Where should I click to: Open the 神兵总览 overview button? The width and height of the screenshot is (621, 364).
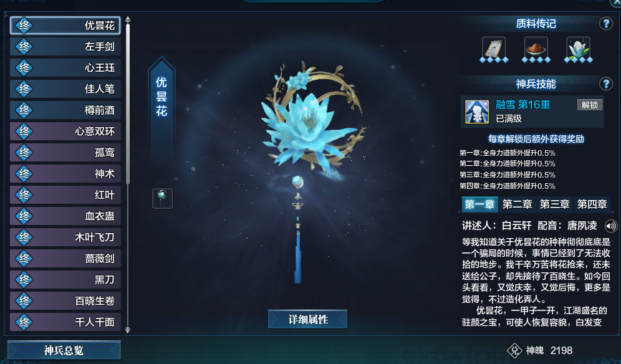tap(64, 350)
